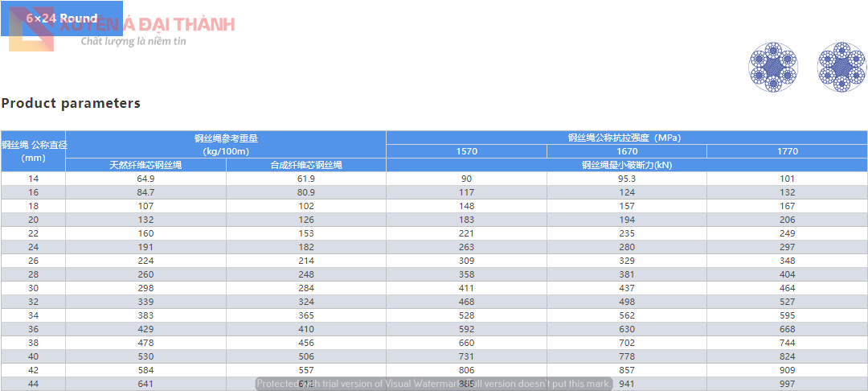Viewport: 868px width, 391px height.
Task: Click the diameter cell reading 16
Action: [34, 192]
